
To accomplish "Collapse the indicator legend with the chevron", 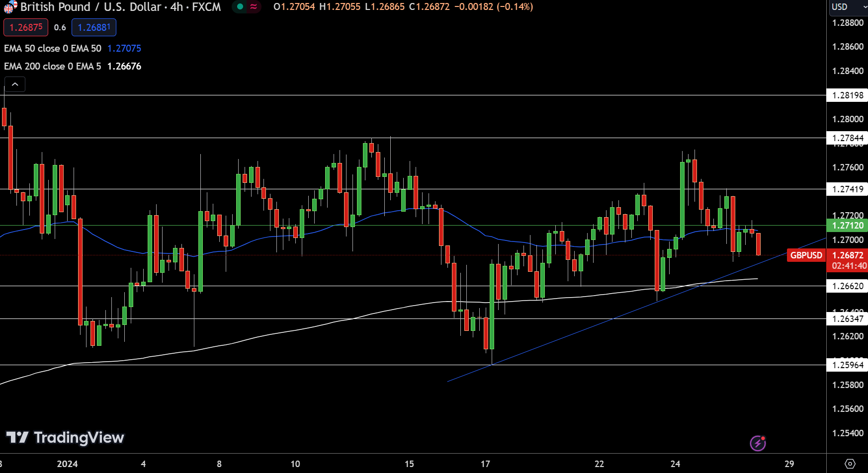I will pos(15,84).
